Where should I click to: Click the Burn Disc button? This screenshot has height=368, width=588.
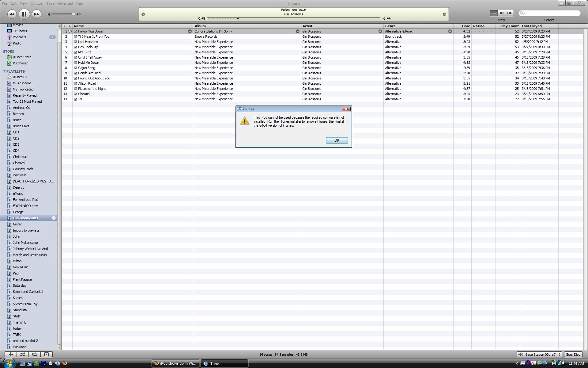click(x=573, y=355)
